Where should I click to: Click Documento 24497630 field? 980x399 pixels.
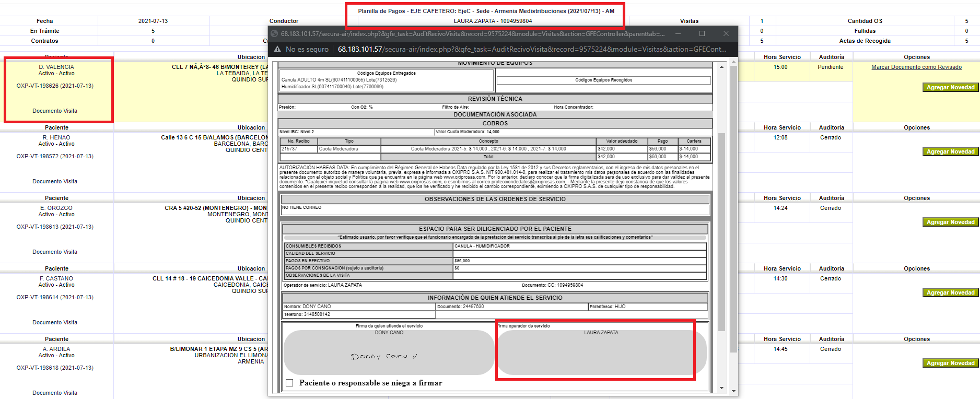(x=512, y=307)
